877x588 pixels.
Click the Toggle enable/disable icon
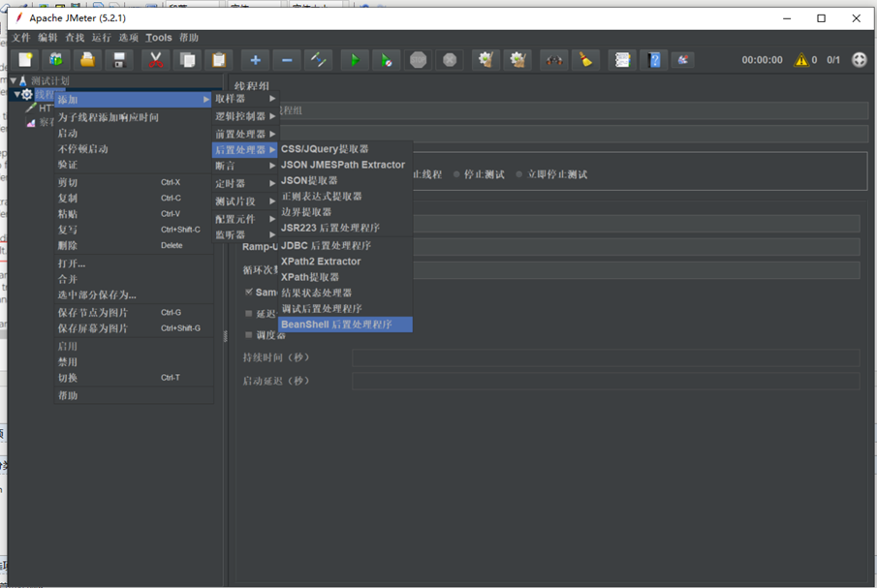(x=318, y=60)
